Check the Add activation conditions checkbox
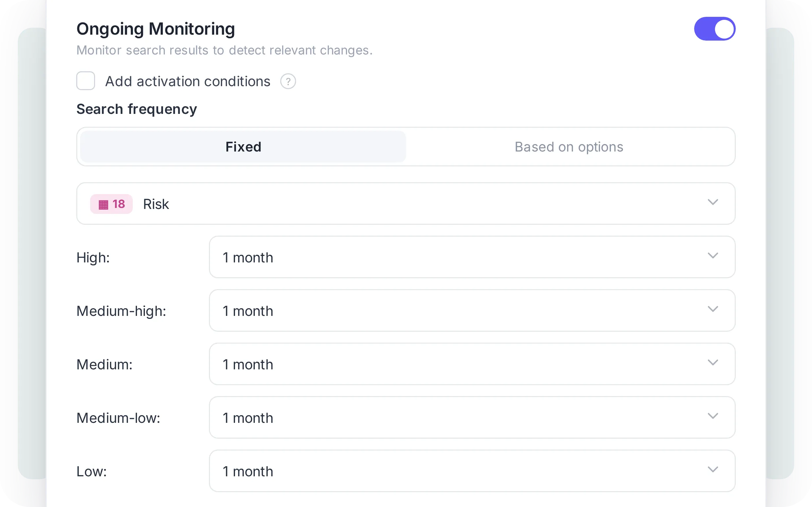 (85, 81)
